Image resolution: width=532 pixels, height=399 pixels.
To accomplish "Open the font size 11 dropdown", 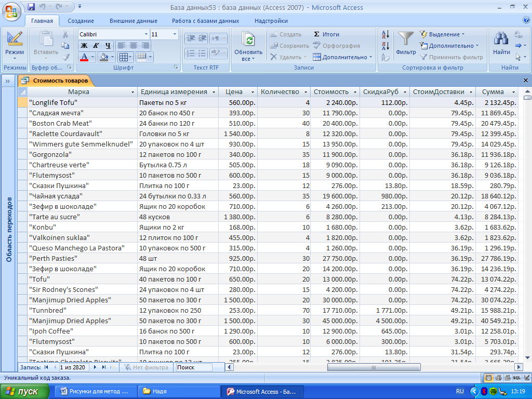I will tap(175, 34).
